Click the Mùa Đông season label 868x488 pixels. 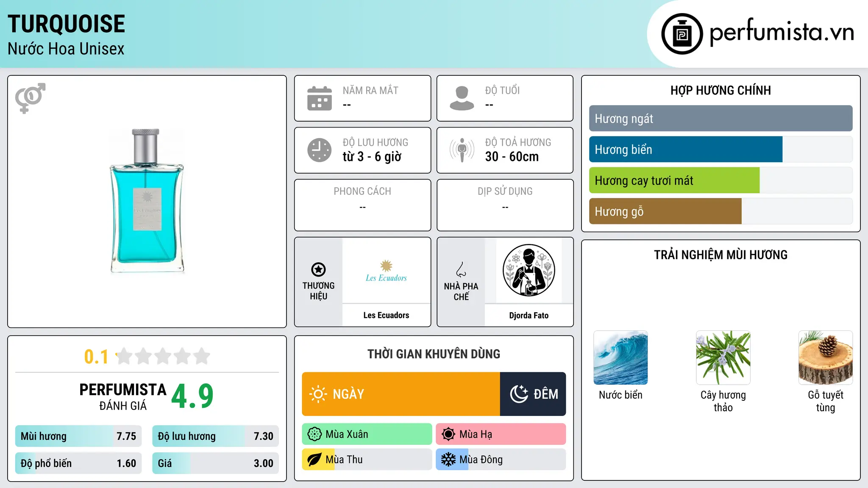[481, 460]
